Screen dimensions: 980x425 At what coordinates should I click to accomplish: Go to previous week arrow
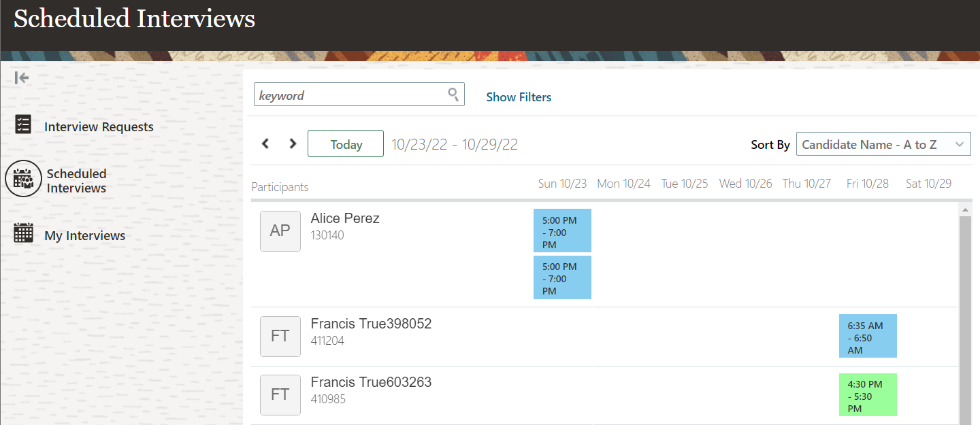tap(265, 143)
